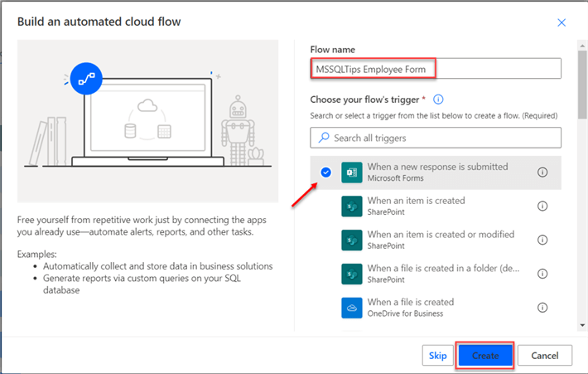
Task: Open info icon for OneDrive 'When a file is created'
Action: pyautogui.click(x=542, y=308)
